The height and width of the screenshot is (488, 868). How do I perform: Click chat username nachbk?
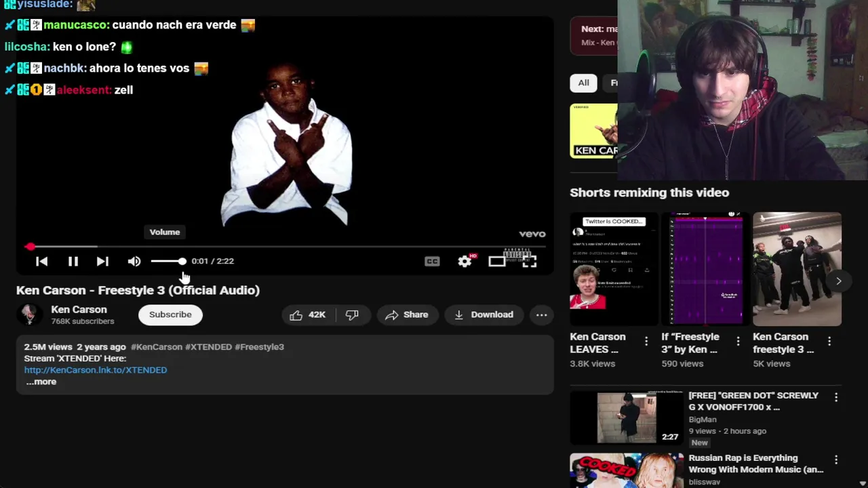click(64, 68)
